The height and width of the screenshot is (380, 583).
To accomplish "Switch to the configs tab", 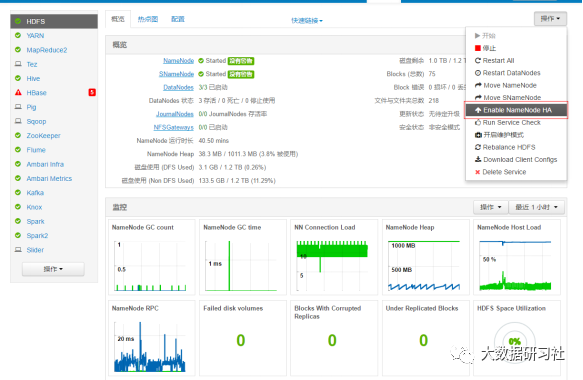I will [x=178, y=19].
